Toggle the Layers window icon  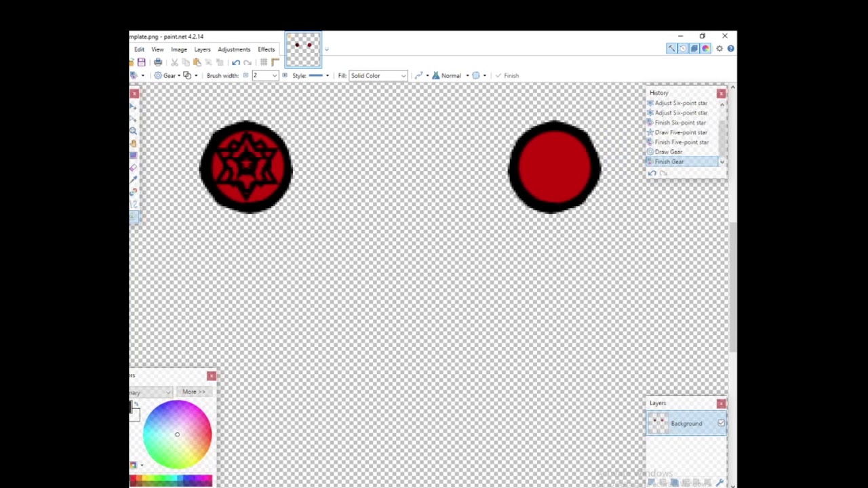694,49
